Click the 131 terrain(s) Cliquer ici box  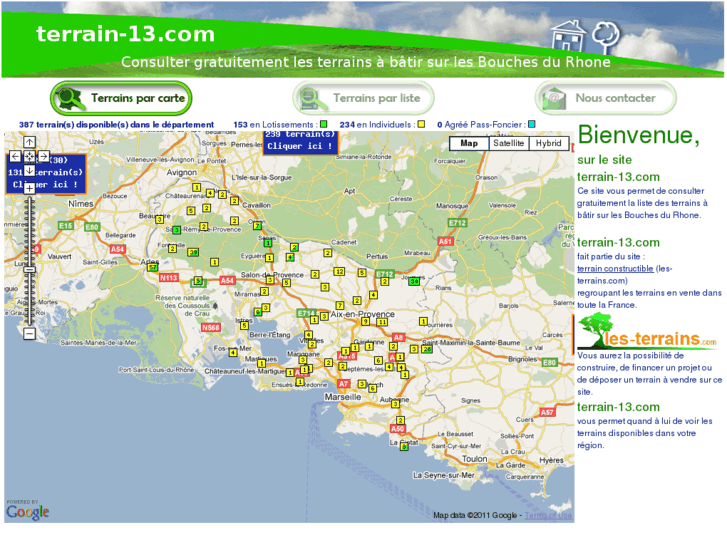point(46,173)
